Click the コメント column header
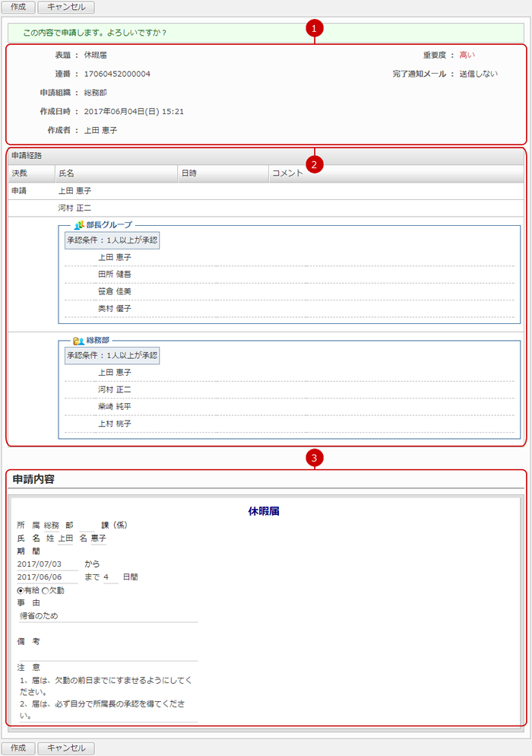 point(396,173)
